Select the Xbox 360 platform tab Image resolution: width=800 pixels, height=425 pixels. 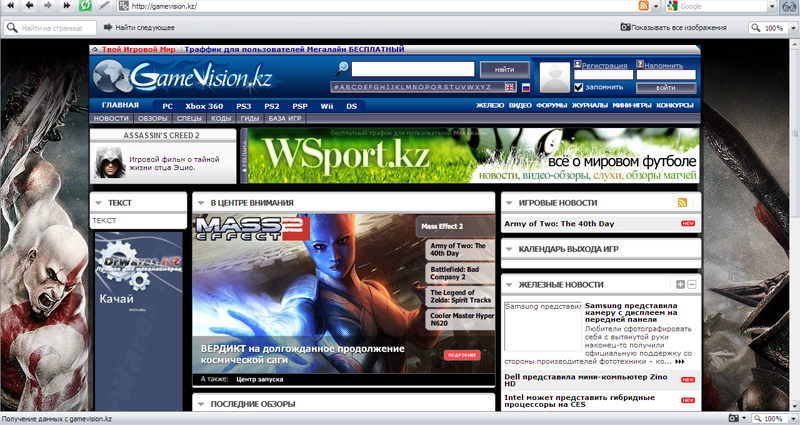tap(204, 106)
